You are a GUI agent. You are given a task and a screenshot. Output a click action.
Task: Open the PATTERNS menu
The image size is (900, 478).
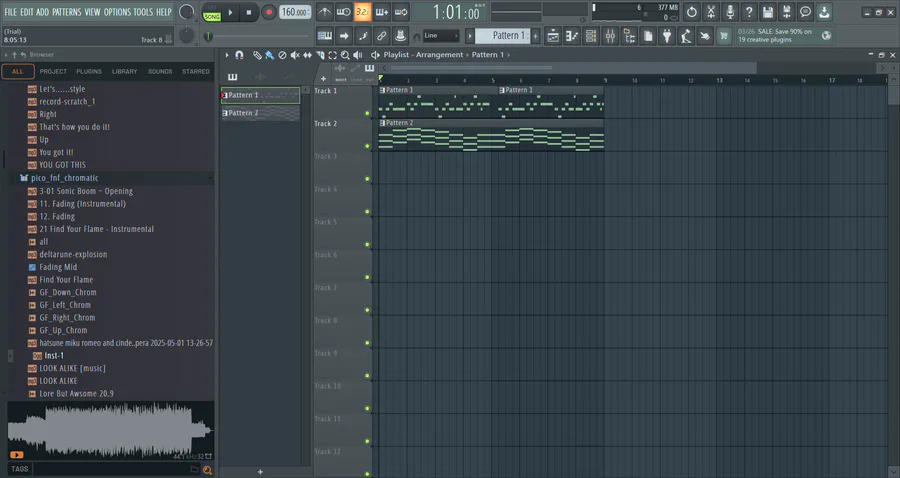tap(67, 12)
